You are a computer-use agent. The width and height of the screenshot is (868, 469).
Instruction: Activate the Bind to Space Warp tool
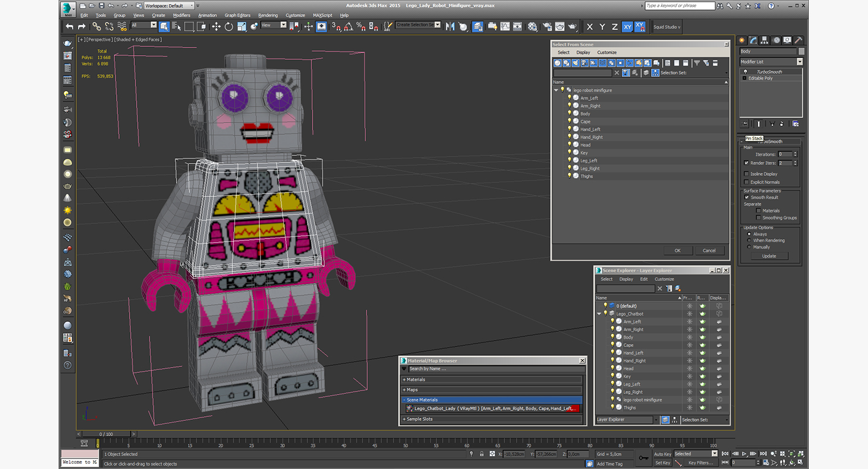(x=122, y=26)
